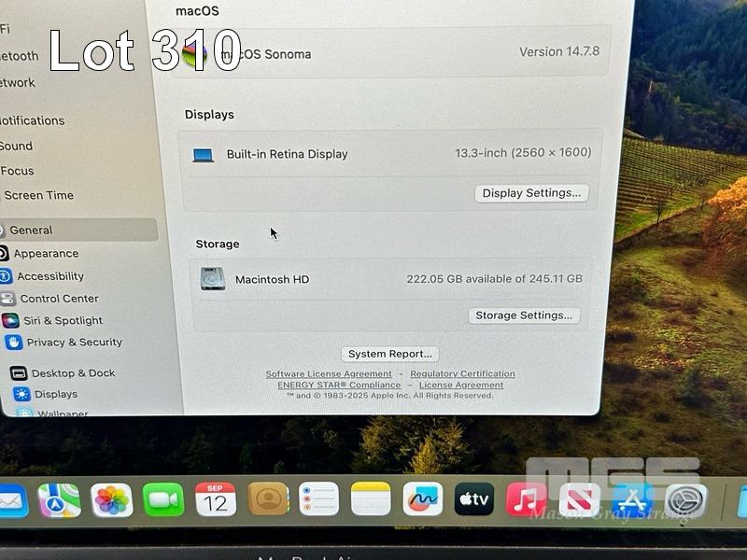
Task: Select Appearance in the sidebar
Action: pyautogui.click(x=46, y=253)
